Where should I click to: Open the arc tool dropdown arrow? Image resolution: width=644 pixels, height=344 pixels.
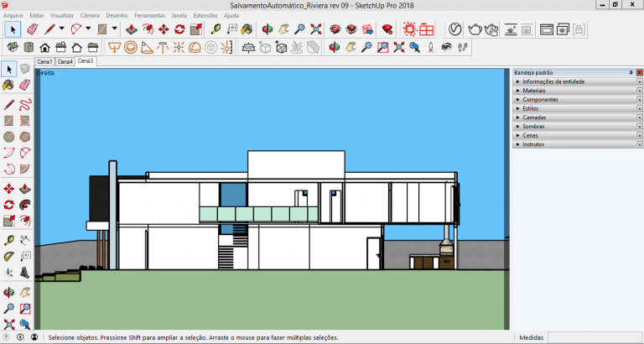(x=88, y=29)
